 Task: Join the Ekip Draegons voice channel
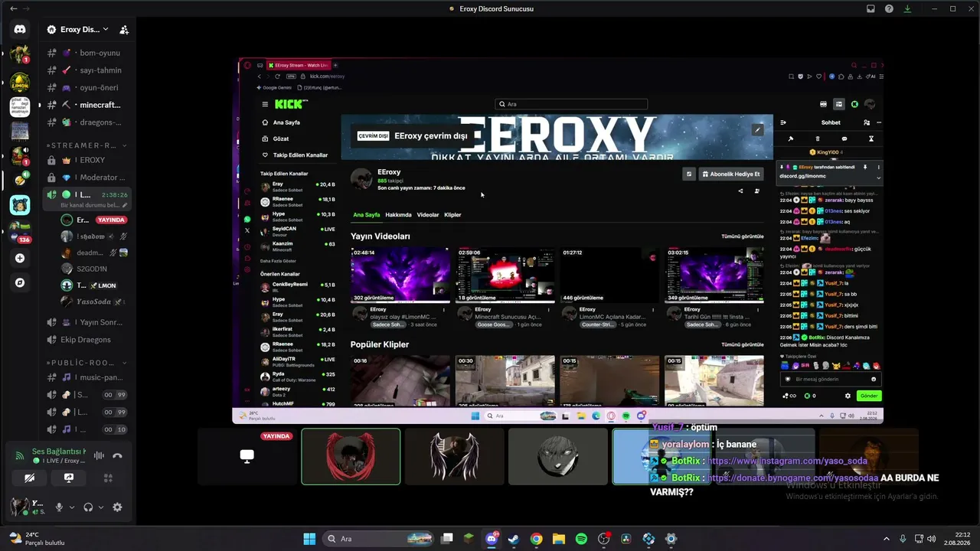click(87, 340)
